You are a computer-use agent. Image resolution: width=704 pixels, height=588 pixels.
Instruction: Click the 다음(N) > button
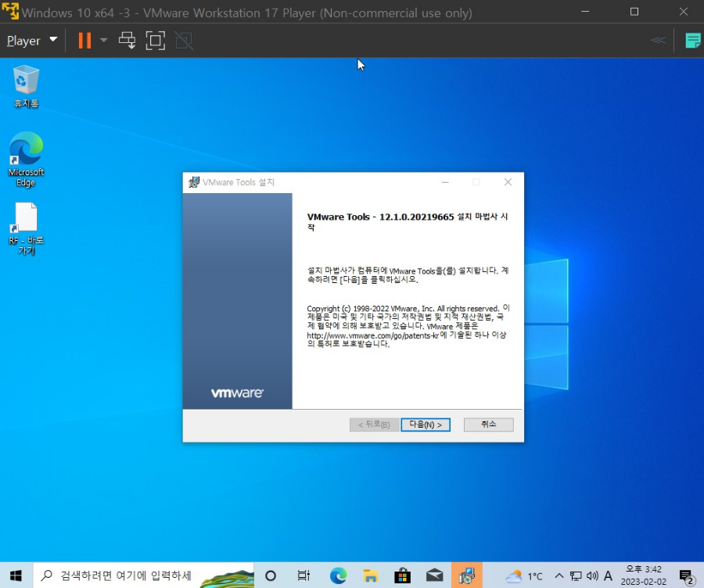pyautogui.click(x=426, y=425)
